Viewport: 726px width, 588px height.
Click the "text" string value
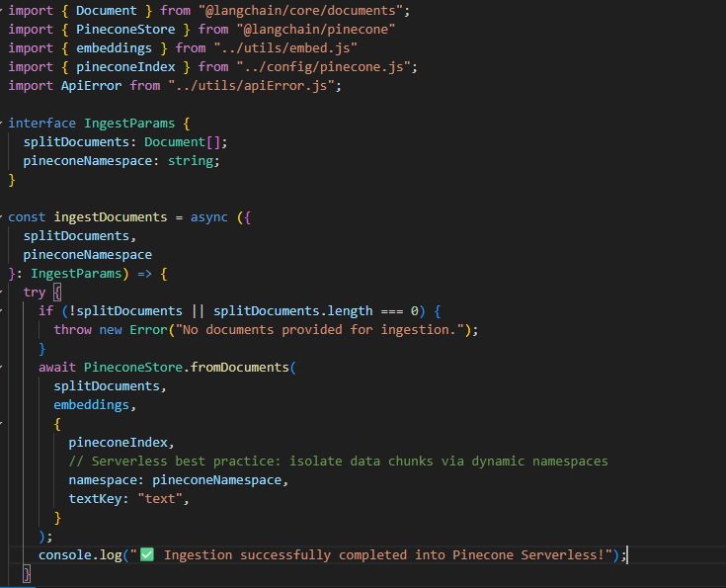click(x=160, y=499)
